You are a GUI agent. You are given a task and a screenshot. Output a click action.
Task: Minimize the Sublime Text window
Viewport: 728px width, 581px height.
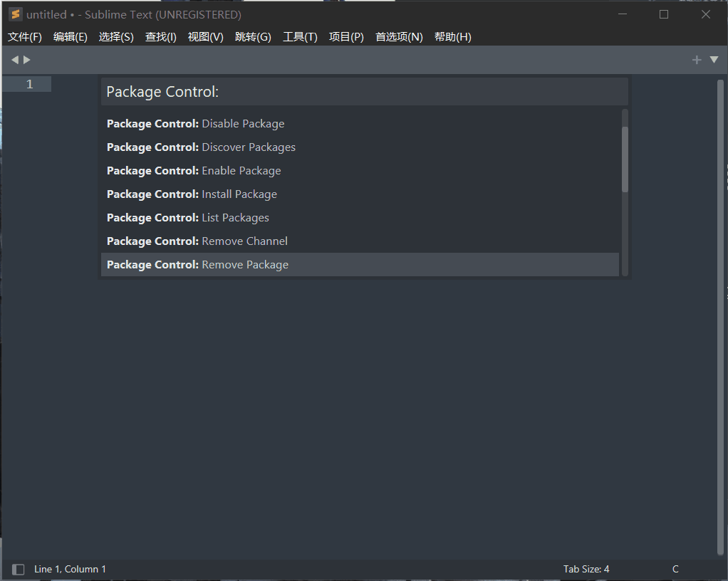coord(623,14)
